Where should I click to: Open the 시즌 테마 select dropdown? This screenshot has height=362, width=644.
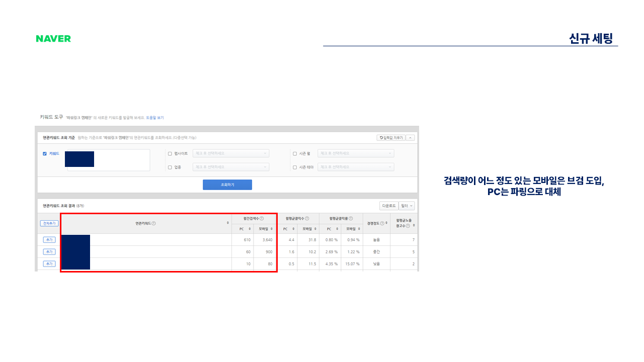pyautogui.click(x=355, y=167)
